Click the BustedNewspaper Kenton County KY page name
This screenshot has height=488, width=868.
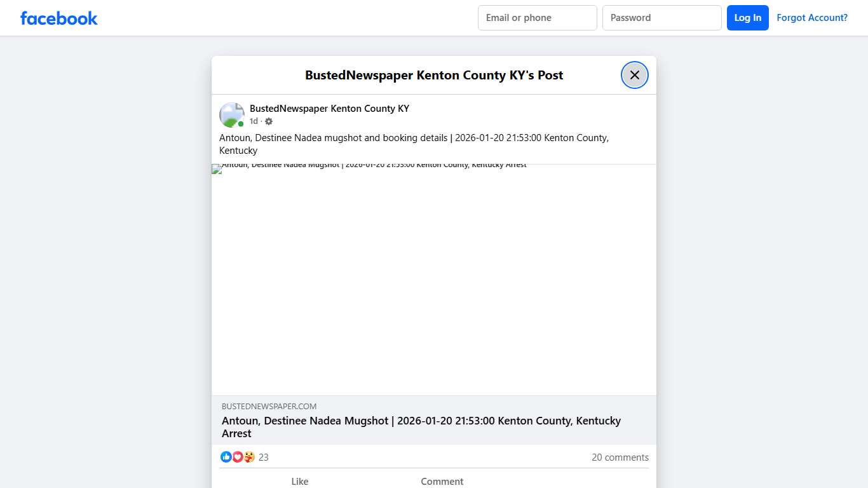(x=329, y=108)
